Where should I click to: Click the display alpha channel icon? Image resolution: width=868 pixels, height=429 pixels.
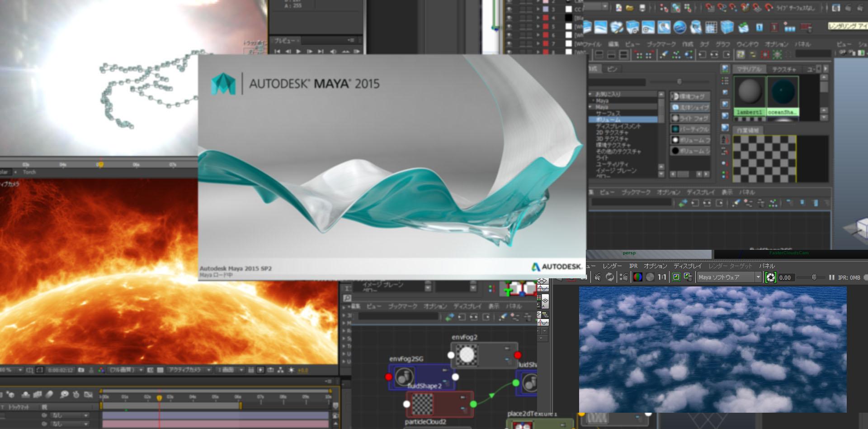tap(650, 277)
